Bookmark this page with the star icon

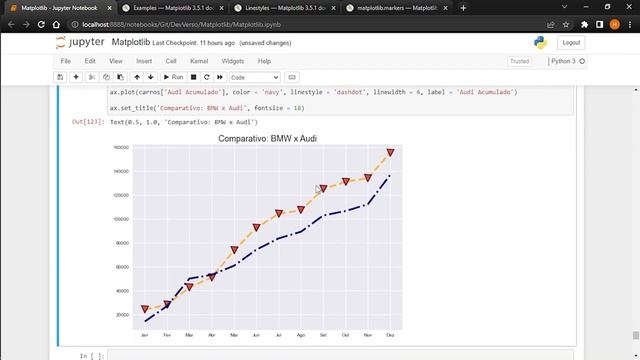566,24
